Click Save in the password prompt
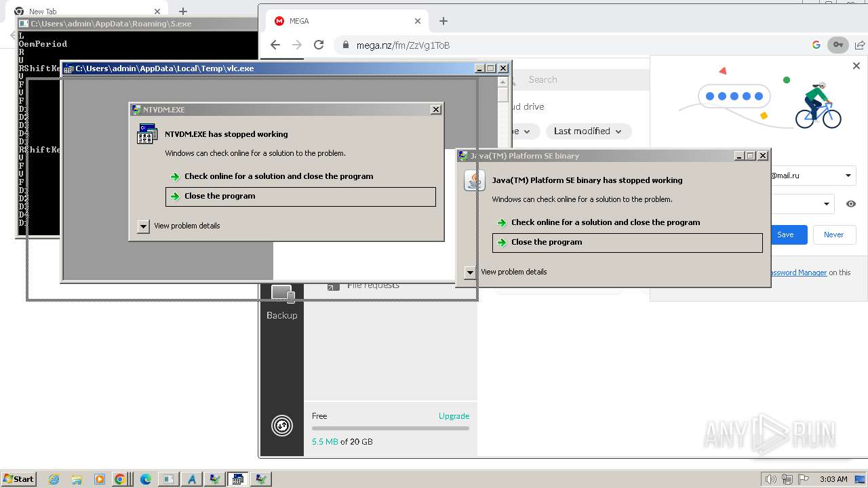 point(785,235)
